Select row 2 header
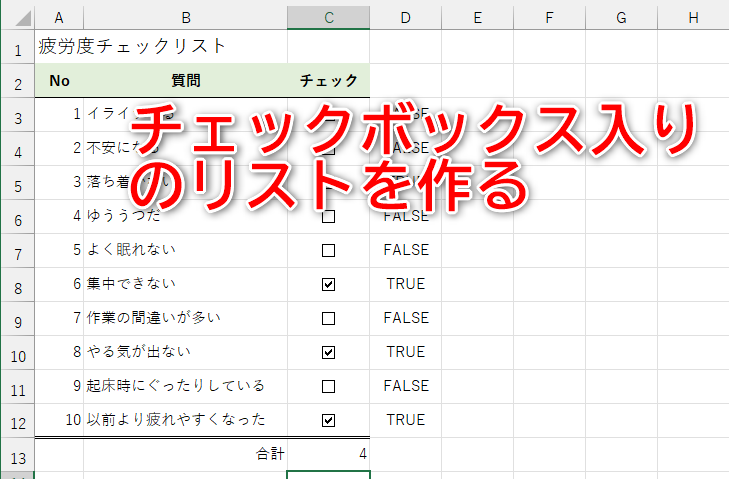This screenshot has height=479, width=729. [17, 81]
